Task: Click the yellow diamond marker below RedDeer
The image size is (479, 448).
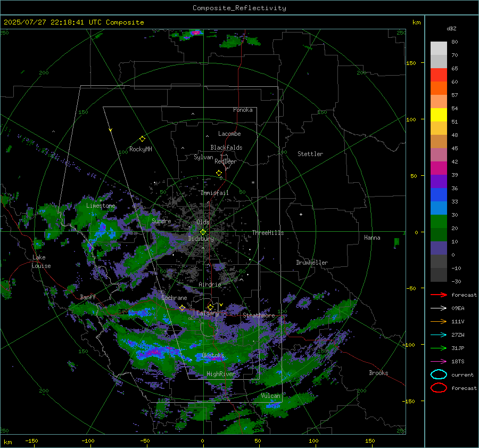Action: 219,173
